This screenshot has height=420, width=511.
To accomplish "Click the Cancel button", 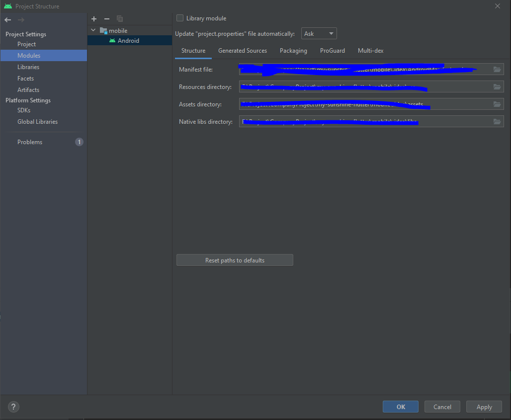I will click(442, 407).
